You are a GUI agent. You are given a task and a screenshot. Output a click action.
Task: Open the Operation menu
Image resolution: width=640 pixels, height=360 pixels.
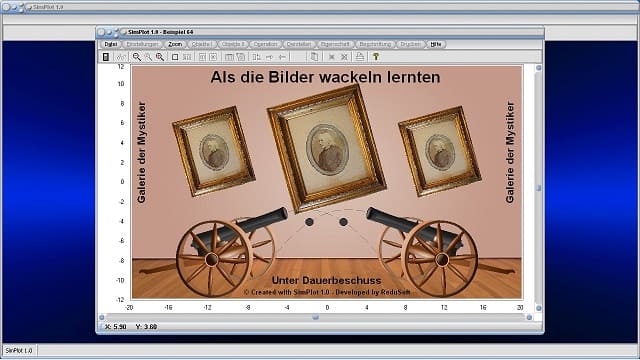tap(265, 44)
